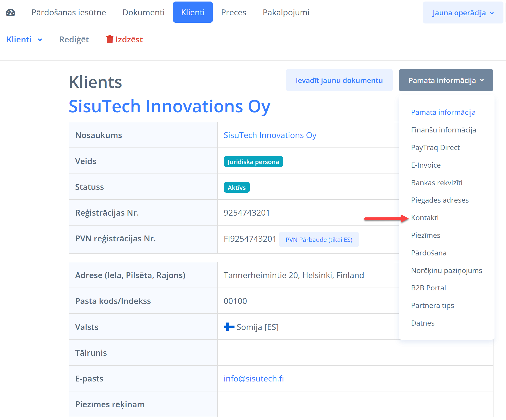Collapse the Pamata informācija dropdown button
The height and width of the screenshot is (420, 506).
pos(446,80)
